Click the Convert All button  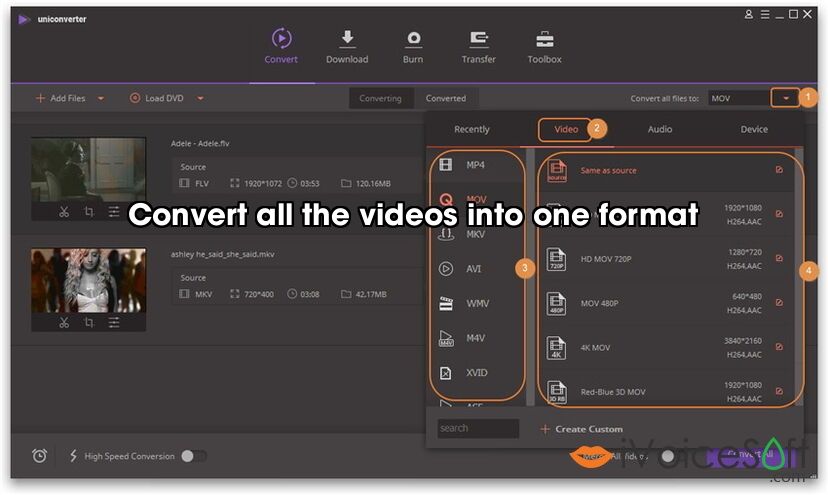tap(750, 454)
